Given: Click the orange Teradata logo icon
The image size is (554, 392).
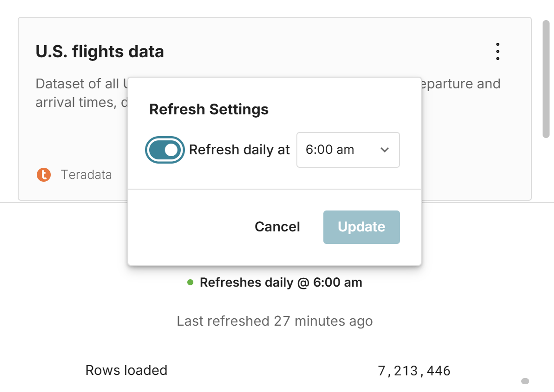Looking at the screenshot, I should coord(44,175).
